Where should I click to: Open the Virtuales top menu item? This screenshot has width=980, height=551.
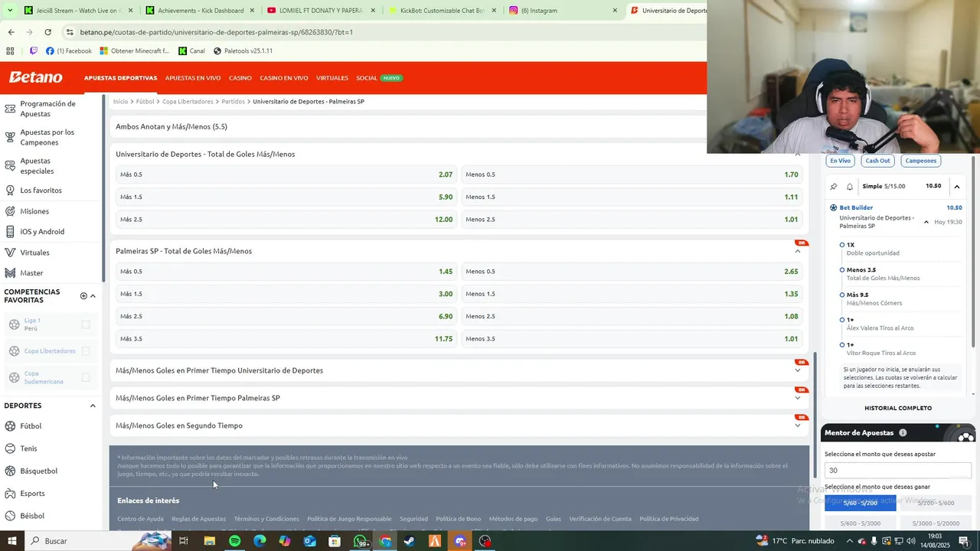coord(332,78)
